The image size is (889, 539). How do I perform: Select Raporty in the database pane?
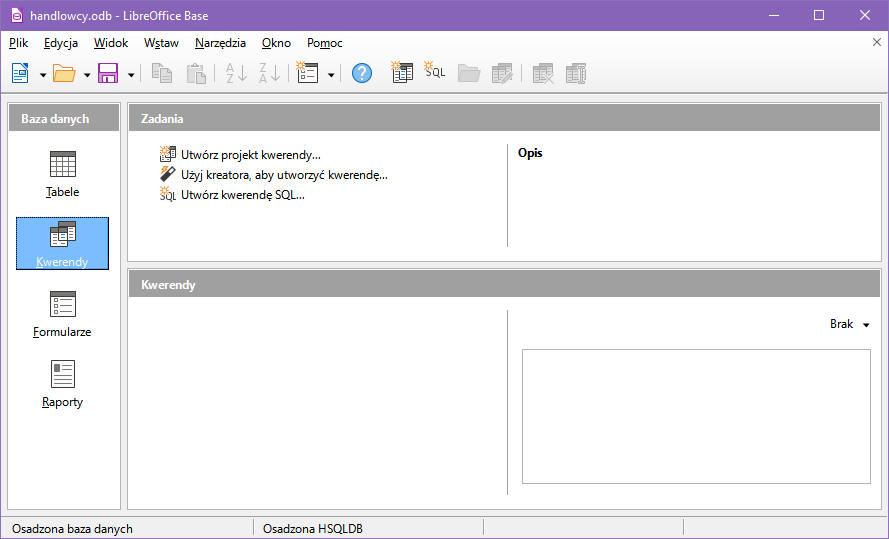(x=63, y=384)
